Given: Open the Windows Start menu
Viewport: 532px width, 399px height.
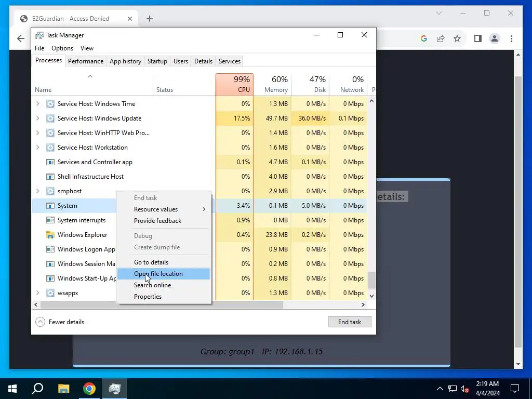Looking at the screenshot, I should pyautogui.click(x=12, y=389).
